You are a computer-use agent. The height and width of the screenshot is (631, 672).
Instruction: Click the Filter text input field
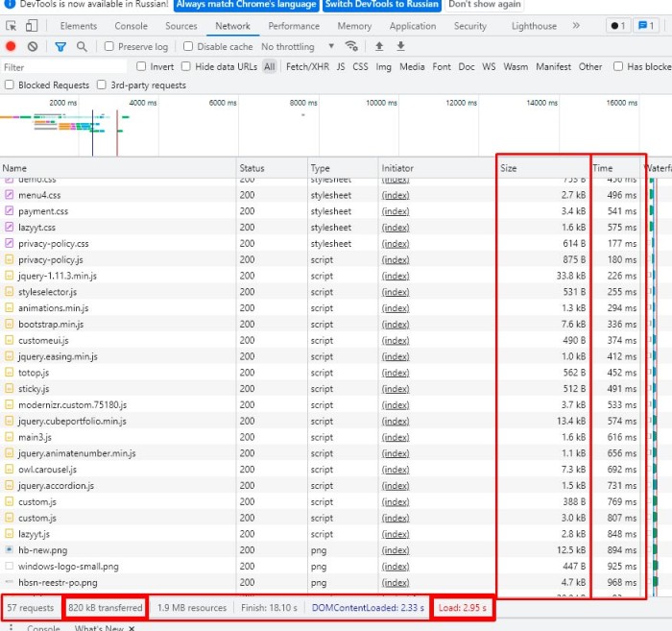[x=64, y=67]
